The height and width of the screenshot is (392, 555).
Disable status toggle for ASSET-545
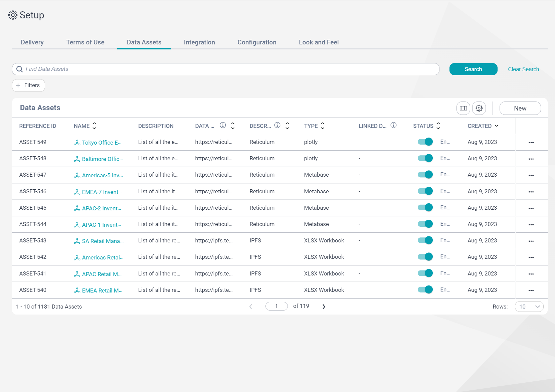425,207
